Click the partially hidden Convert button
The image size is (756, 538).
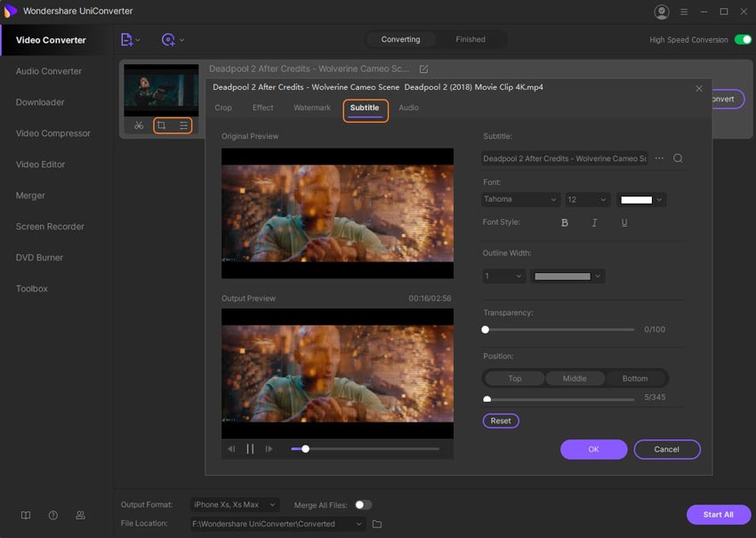[728, 99]
